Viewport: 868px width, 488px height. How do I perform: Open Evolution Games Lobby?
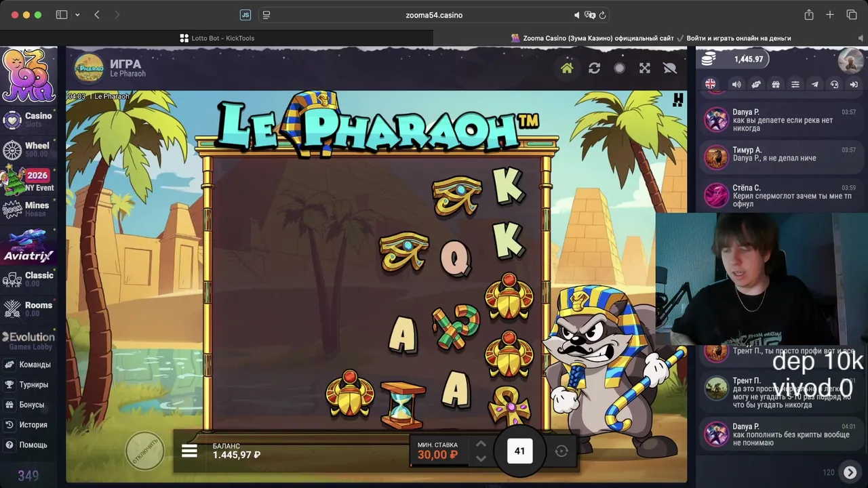(x=28, y=341)
